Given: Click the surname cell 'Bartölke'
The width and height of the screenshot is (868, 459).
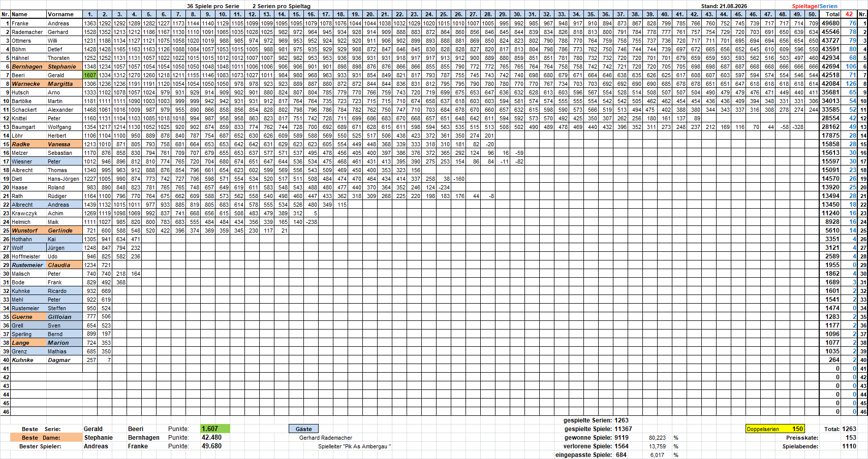Looking at the screenshot, I should click(x=28, y=101).
